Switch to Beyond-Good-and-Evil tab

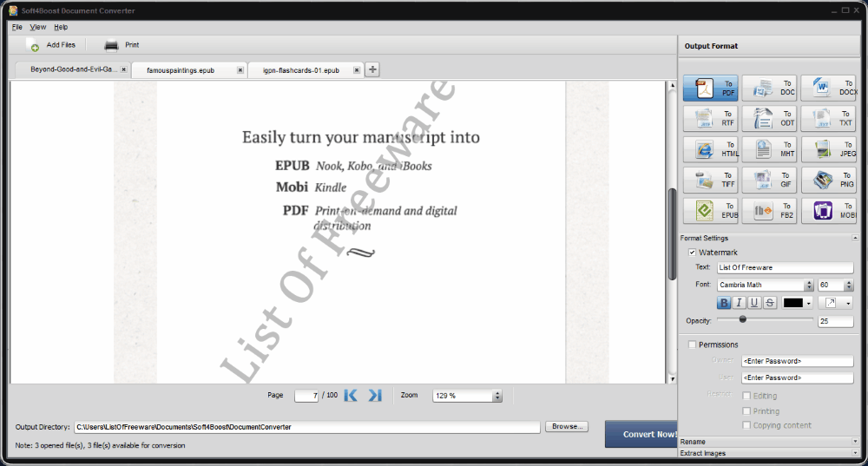pos(73,69)
